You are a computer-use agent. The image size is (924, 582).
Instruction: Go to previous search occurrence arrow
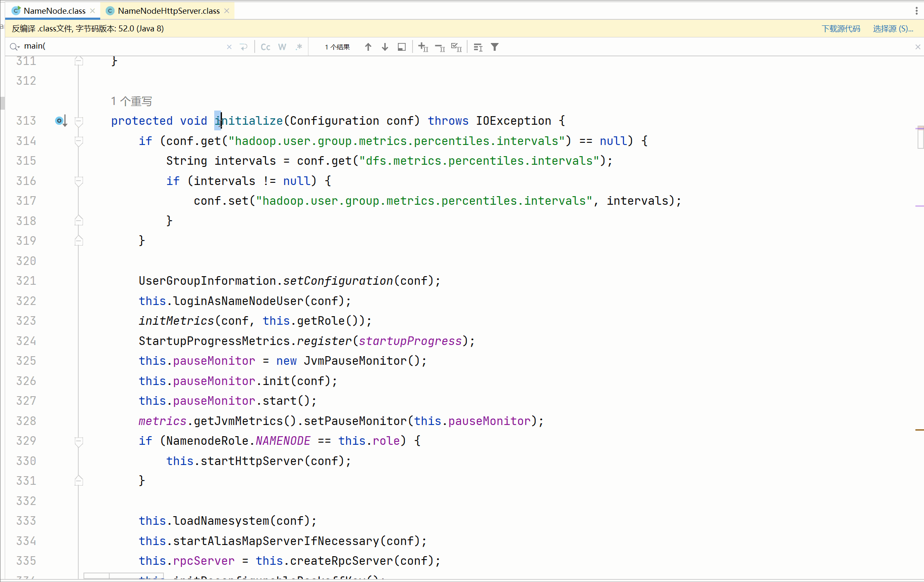(368, 47)
